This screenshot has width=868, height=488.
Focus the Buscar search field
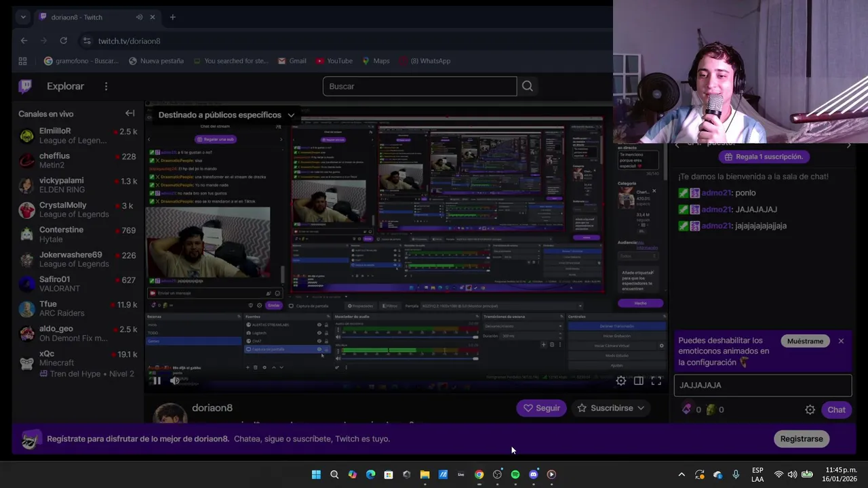click(419, 86)
